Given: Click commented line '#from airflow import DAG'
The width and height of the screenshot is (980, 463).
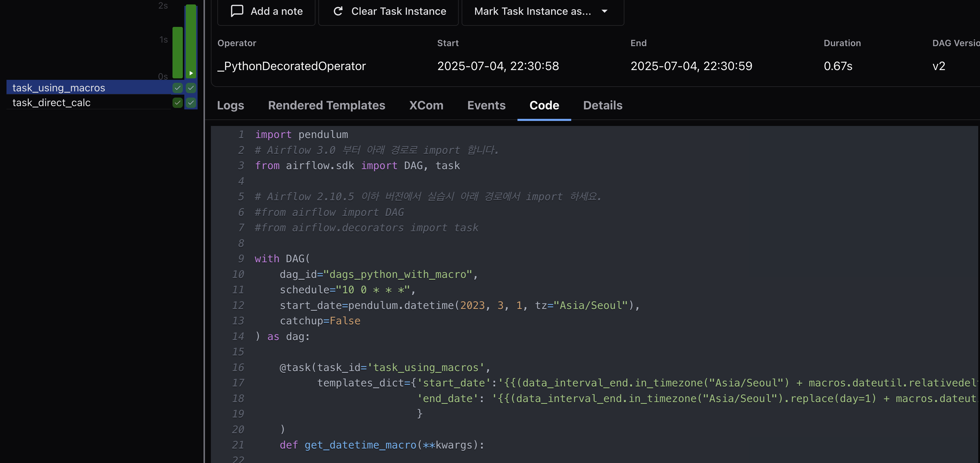Looking at the screenshot, I should pos(329,212).
